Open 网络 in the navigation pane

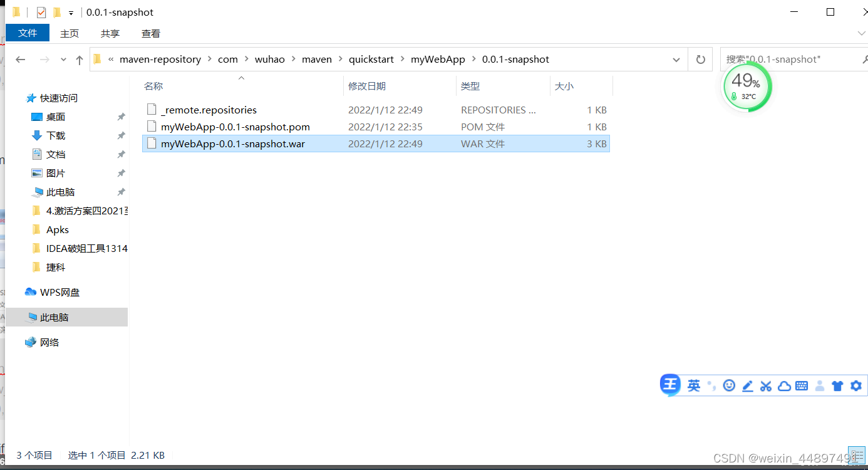coord(49,342)
